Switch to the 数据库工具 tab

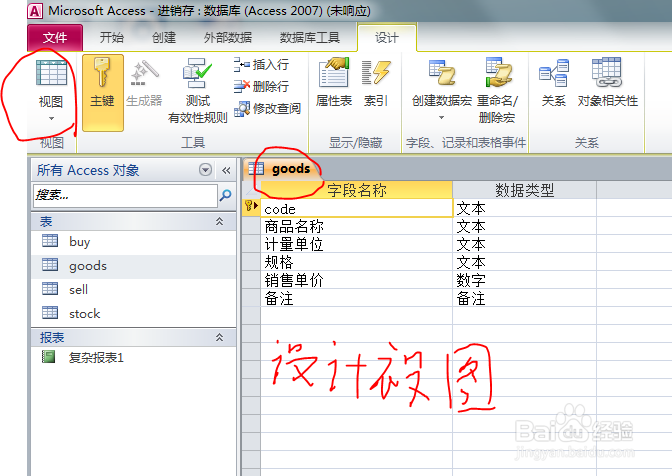[309, 38]
